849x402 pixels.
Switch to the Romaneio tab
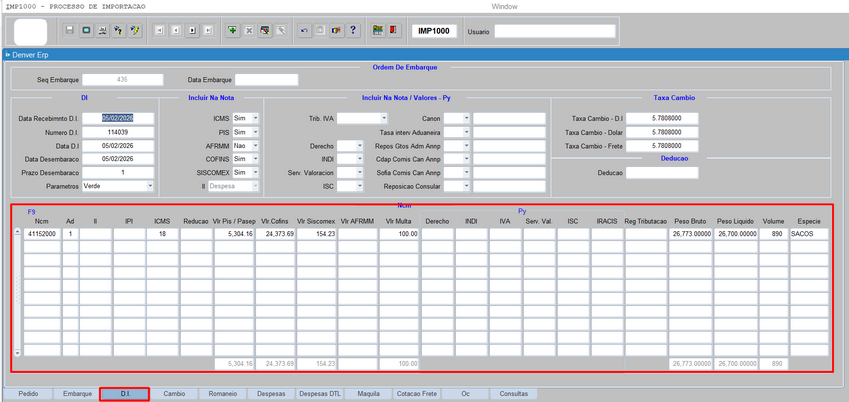click(x=224, y=394)
